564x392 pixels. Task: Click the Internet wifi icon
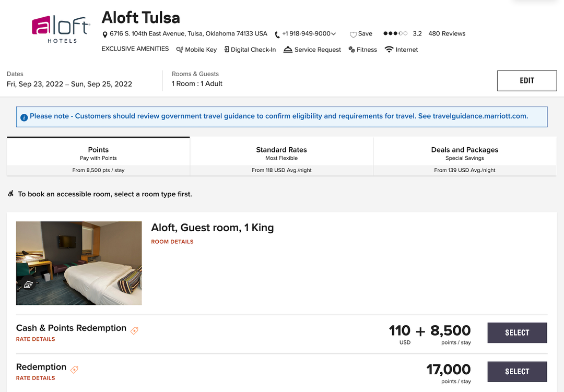[x=389, y=50]
